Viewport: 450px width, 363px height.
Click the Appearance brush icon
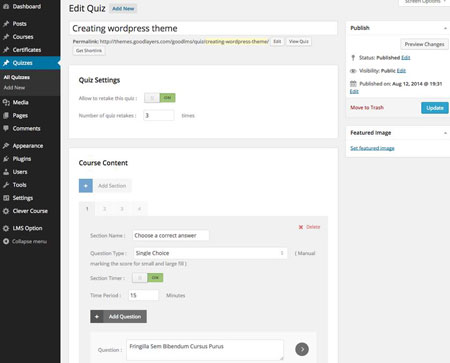pos(6,146)
